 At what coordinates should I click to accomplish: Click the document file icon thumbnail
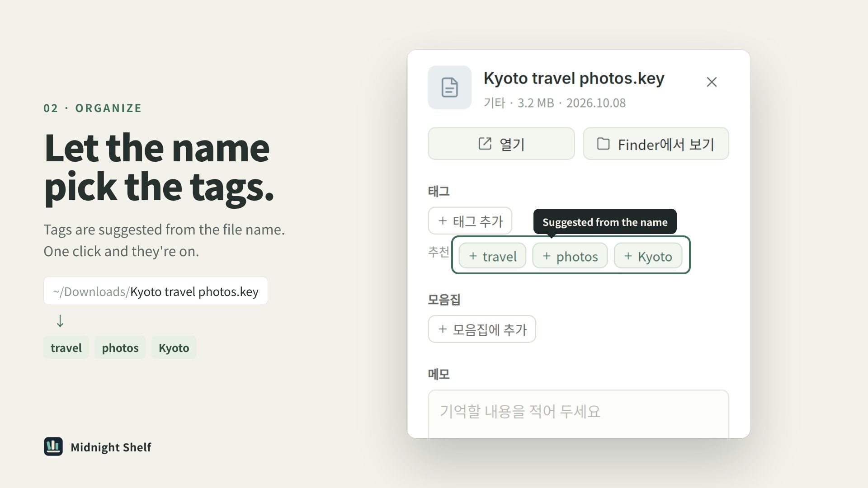449,87
